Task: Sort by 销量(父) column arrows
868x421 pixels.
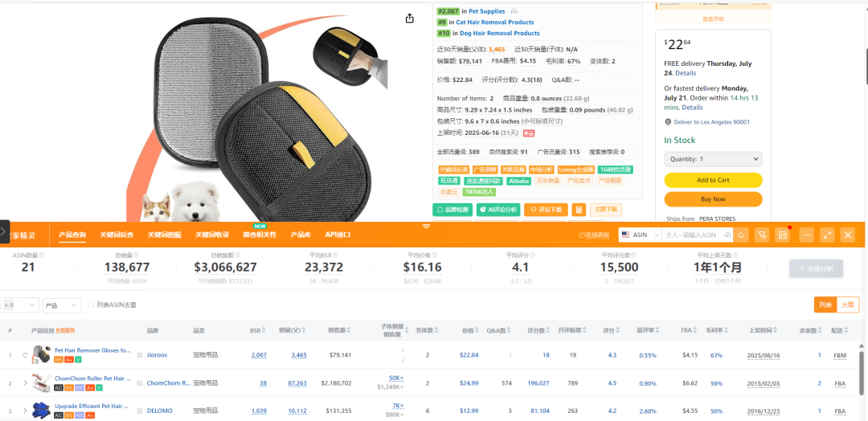Action: tap(303, 330)
